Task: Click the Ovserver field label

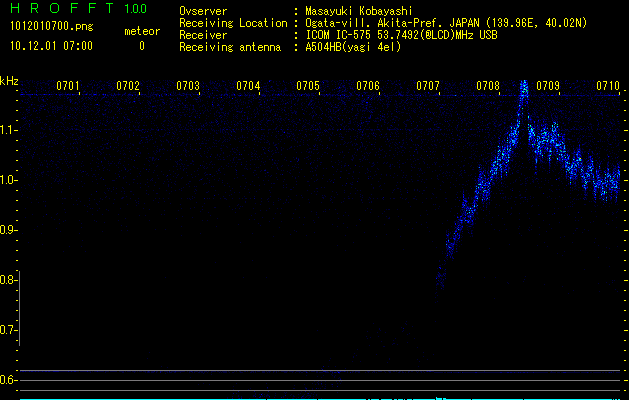Action: pyautogui.click(x=203, y=11)
